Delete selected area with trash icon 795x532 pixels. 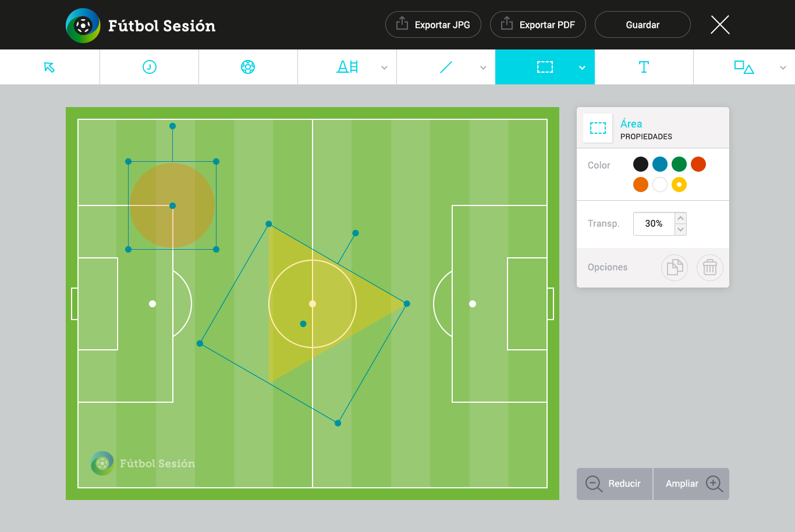tap(710, 267)
